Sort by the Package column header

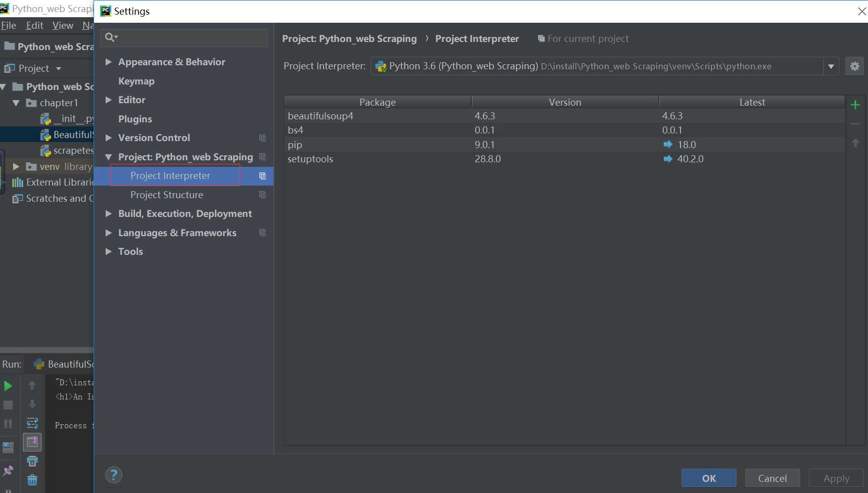[x=378, y=102]
